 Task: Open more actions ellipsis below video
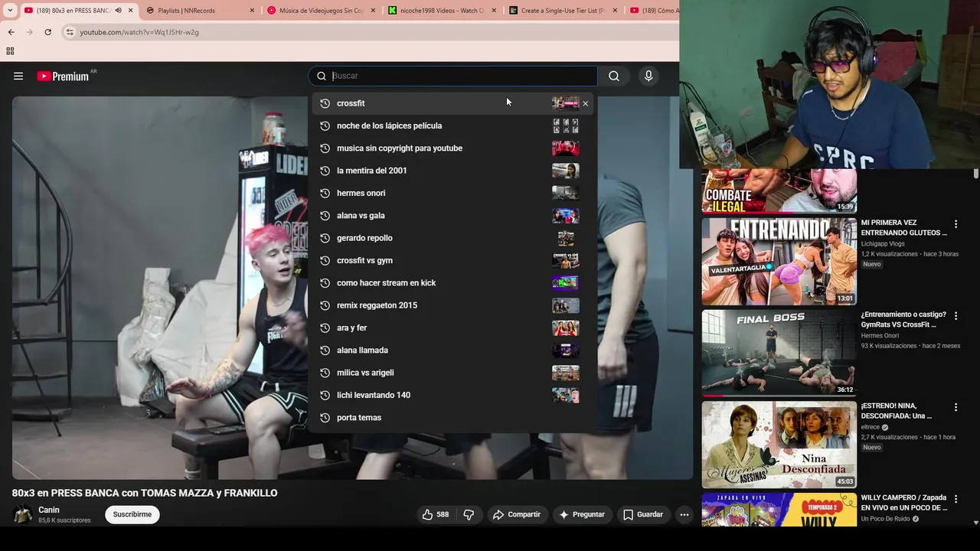pos(684,514)
